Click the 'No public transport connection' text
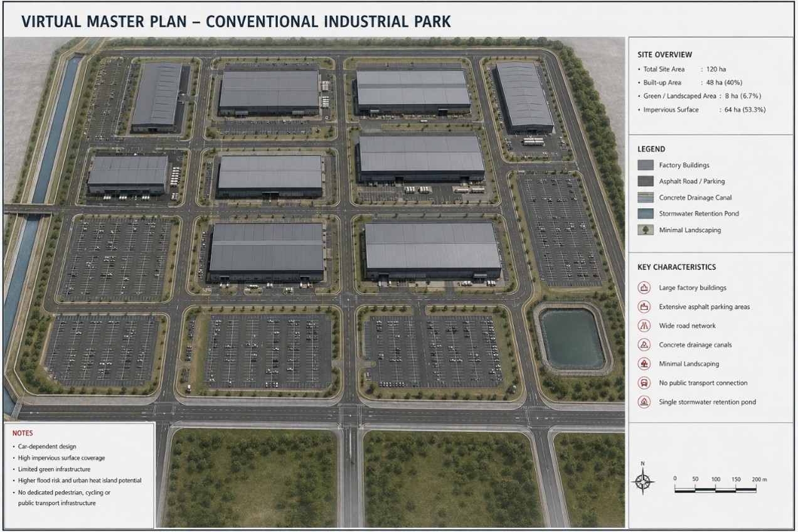The image size is (798, 532). tap(703, 383)
